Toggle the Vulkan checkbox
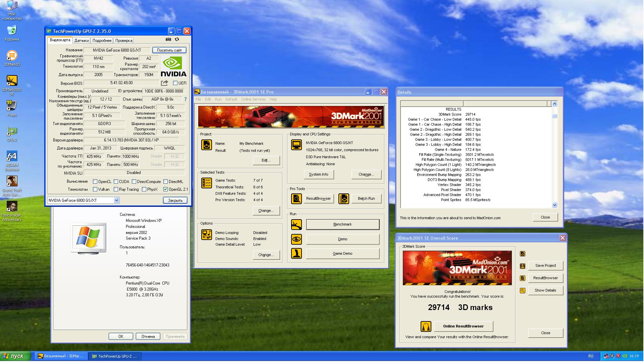 (x=95, y=189)
